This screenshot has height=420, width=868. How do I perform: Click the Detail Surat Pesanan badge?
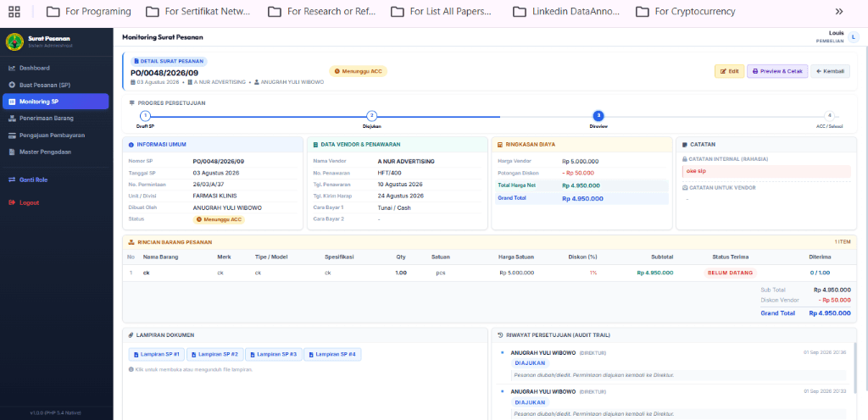tap(169, 61)
